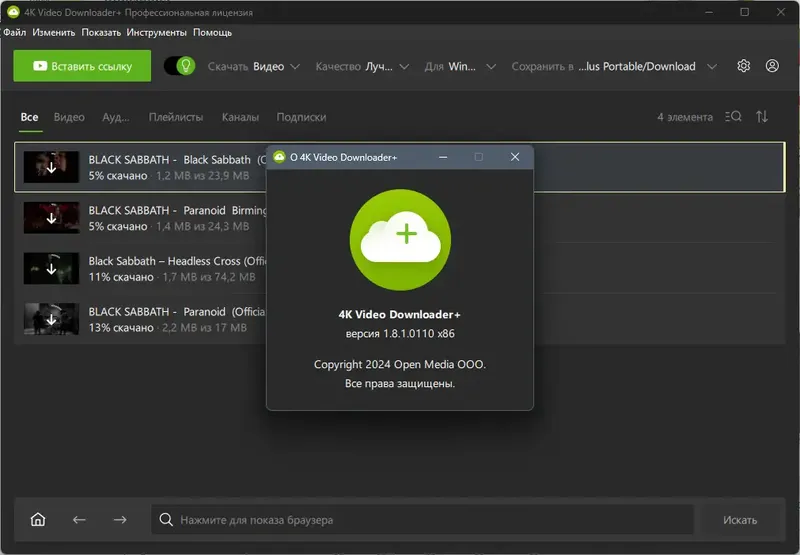Open the Качество quality dropdown
Image resolution: width=800 pixels, height=555 pixels.
362,66
